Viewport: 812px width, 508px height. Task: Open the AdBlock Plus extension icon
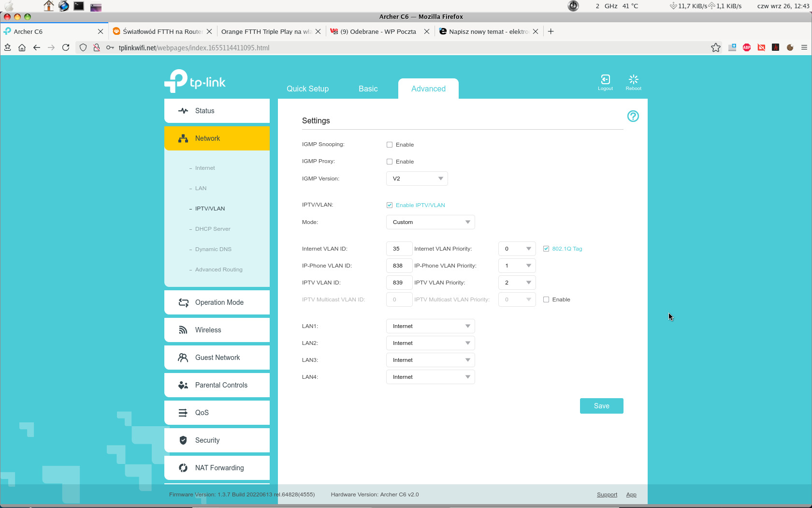click(x=747, y=47)
